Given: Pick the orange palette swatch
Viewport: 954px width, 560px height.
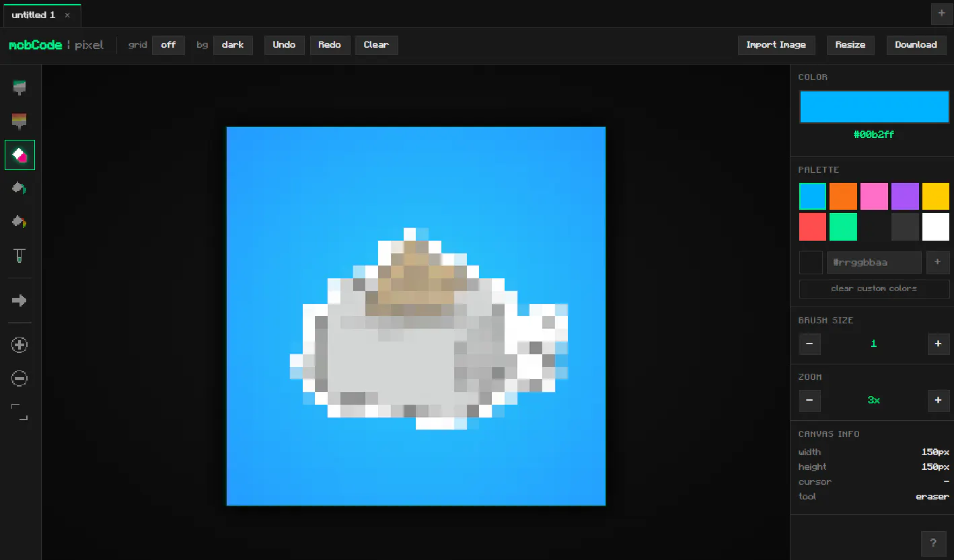Looking at the screenshot, I should (844, 196).
